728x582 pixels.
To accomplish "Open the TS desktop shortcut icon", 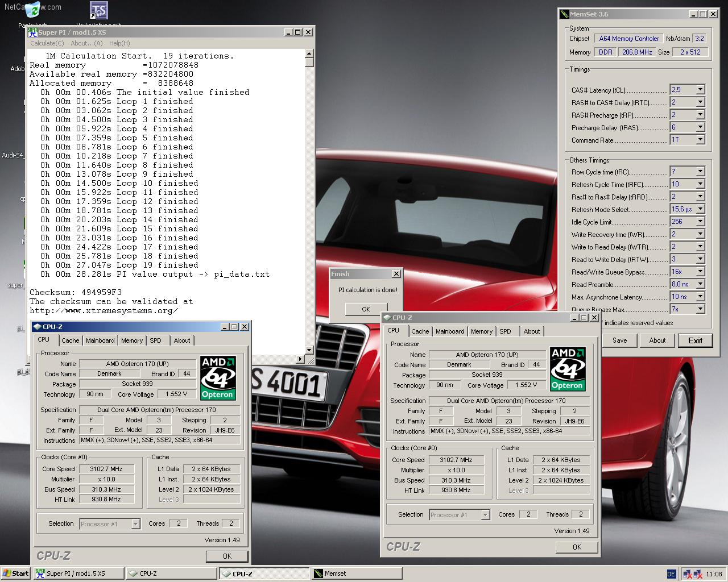I will tap(99, 10).
